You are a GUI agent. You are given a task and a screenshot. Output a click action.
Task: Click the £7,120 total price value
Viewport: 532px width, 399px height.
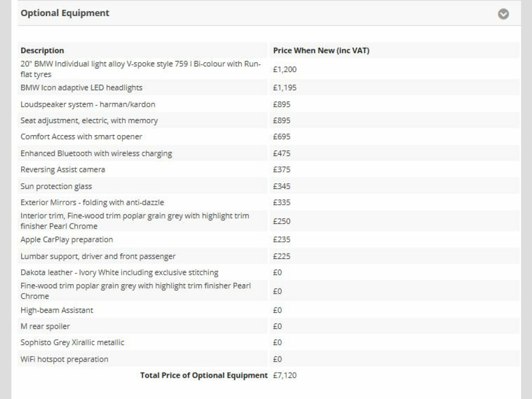(x=285, y=375)
